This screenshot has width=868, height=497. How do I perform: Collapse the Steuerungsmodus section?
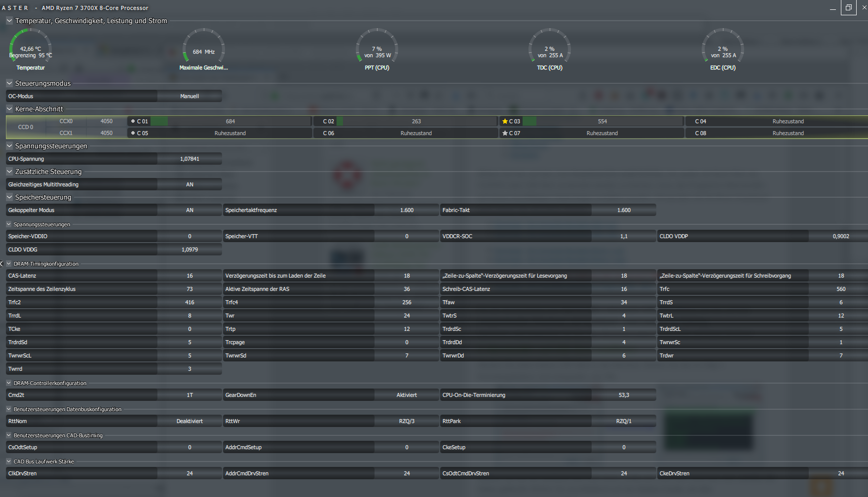coord(9,83)
